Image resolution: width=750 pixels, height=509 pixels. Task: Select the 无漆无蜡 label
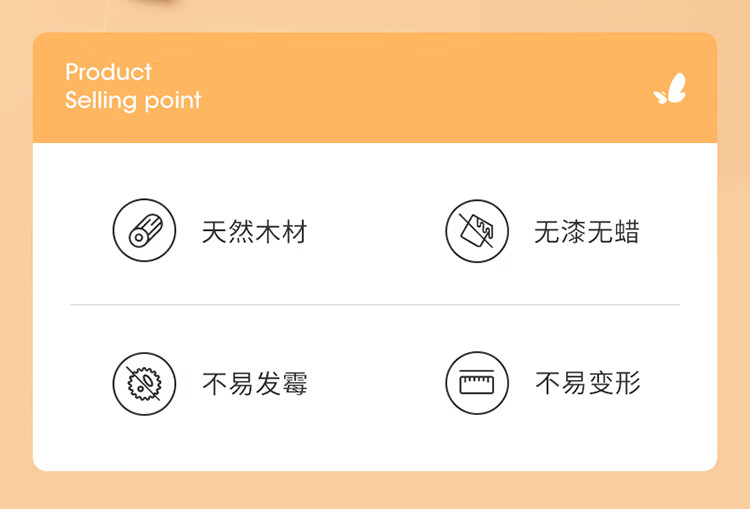[587, 232]
